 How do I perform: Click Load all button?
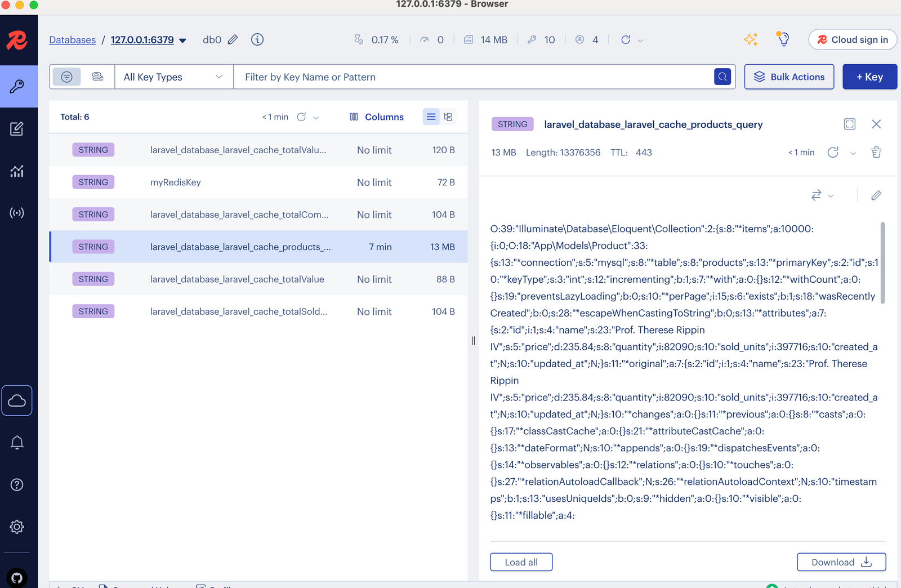(x=521, y=562)
